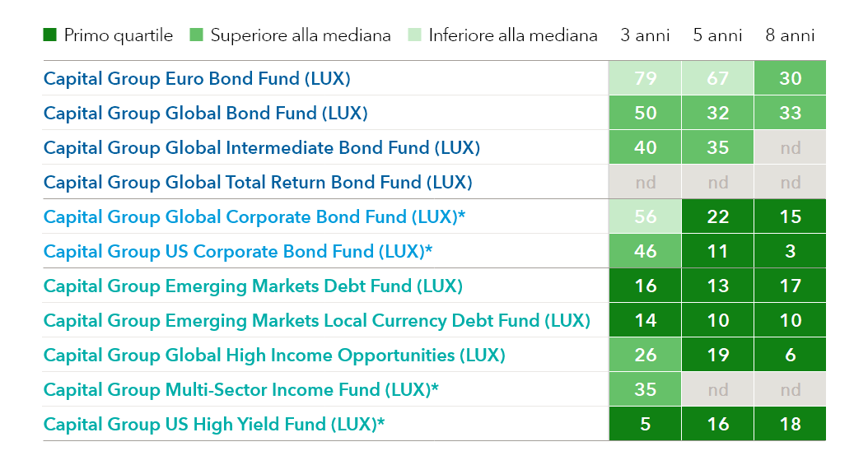Click the US Corporate Bond 46 cell
This screenshot has width=868, height=465.
pos(645,251)
